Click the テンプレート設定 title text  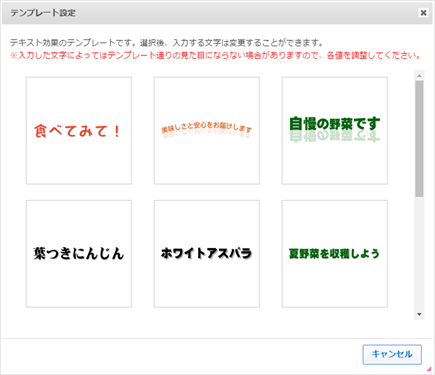pyautogui.click(x=43, y=13)
